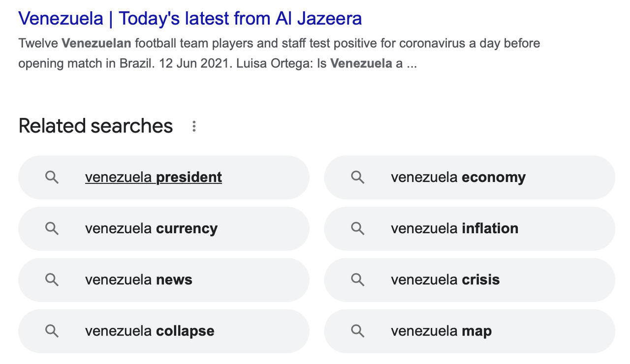Click the magnifier icon beside venezuela economy

(358, 178)
